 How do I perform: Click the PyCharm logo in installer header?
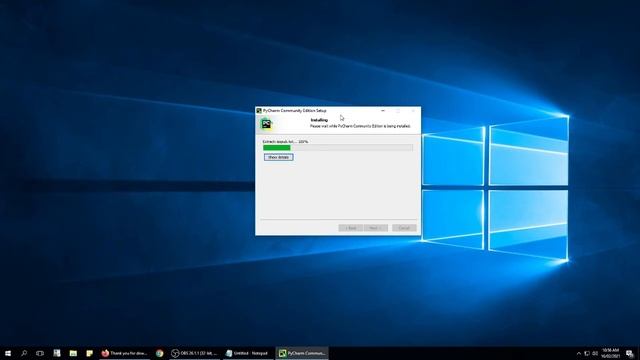(x=267, y=124)
